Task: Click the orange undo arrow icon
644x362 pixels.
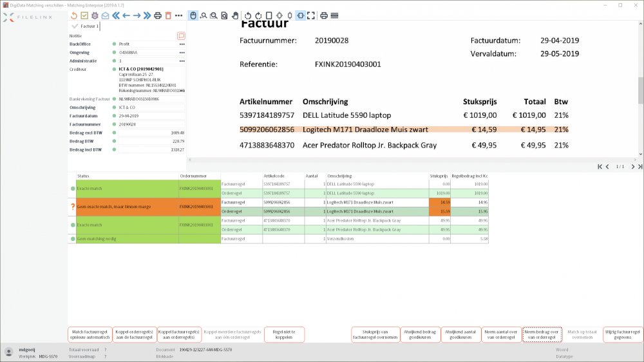Action: [74, 15]
